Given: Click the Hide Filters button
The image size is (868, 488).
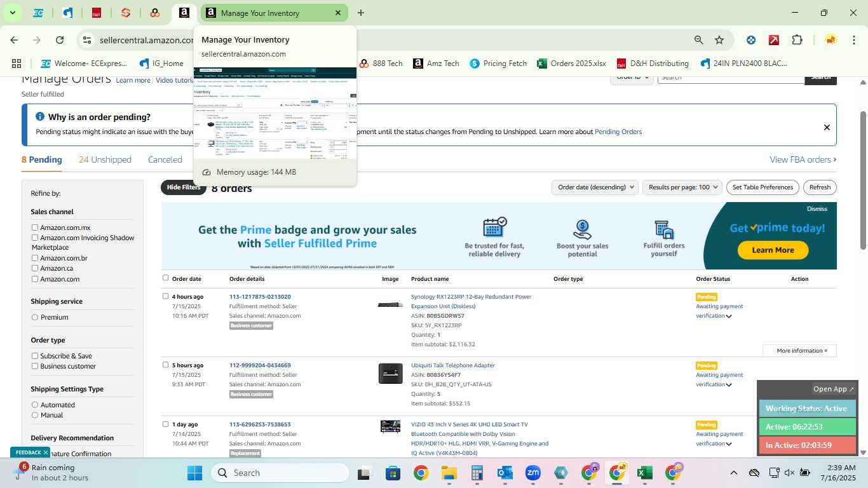Looking at the screenshot, I should coord(184,187).
